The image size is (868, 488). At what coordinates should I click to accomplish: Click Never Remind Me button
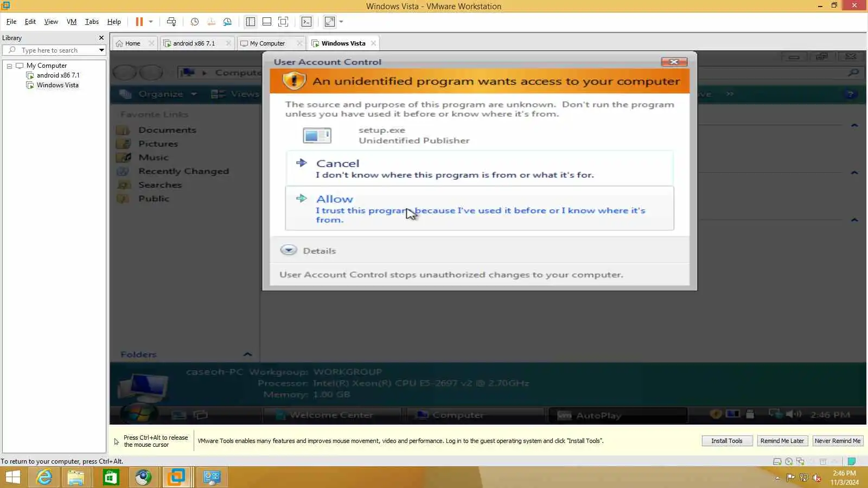[837, 441]
